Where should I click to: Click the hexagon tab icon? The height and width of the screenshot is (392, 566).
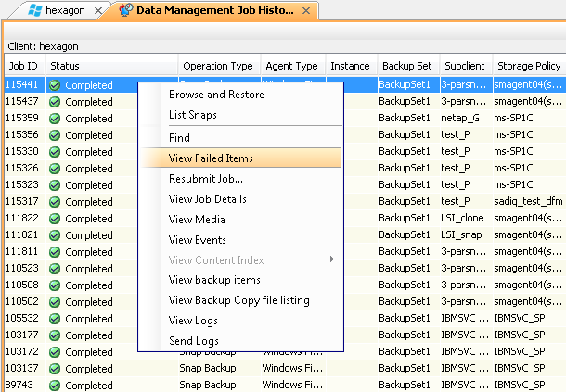click(34, 11)
